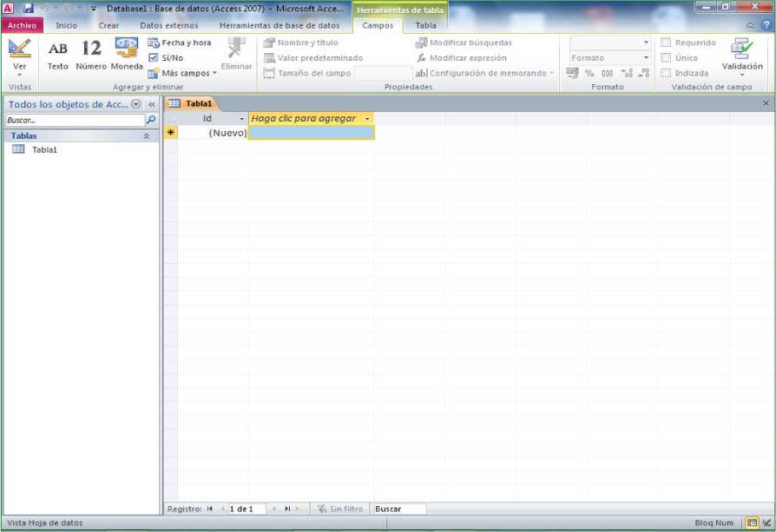Add a Número field
The image size is (776, 532).
(91, 56)
